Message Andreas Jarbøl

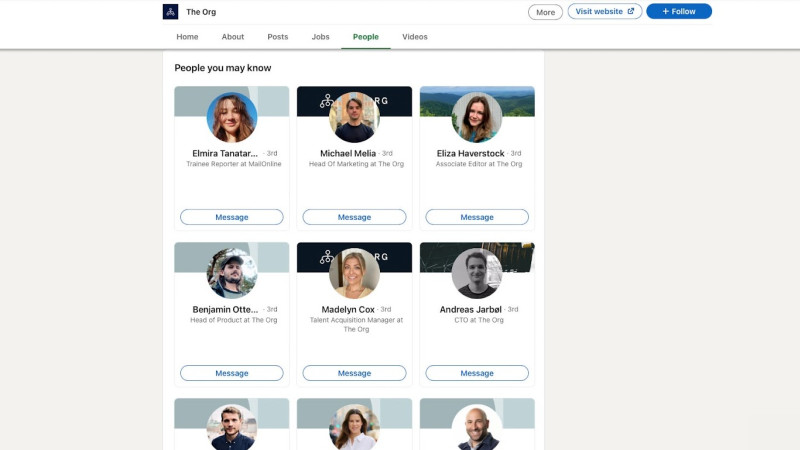(x=477, y=373)
